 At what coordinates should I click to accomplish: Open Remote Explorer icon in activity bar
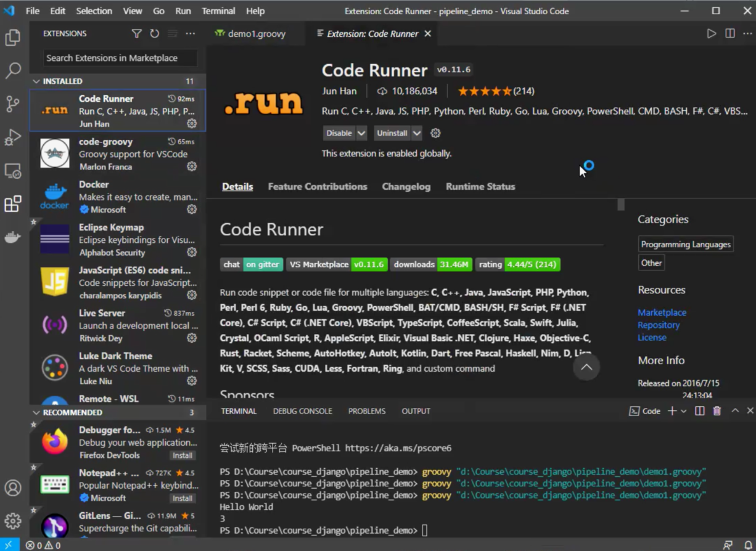[x=13, y=170]
